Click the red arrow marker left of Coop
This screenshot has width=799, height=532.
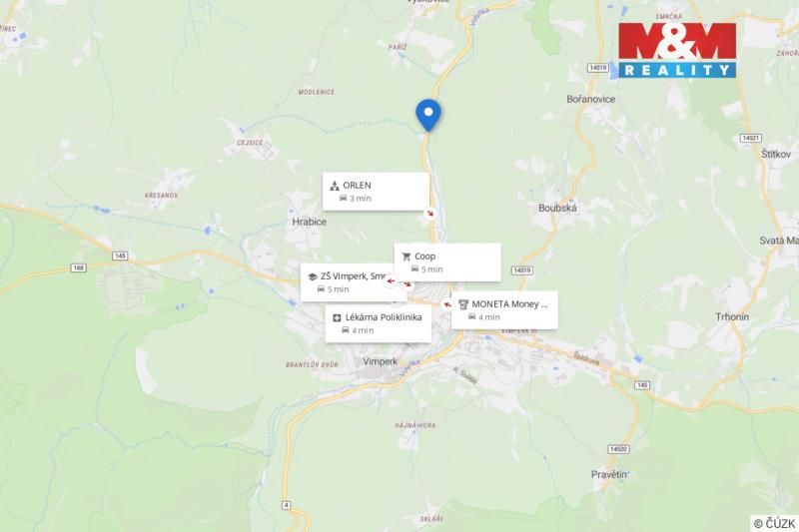click(391, 280)
